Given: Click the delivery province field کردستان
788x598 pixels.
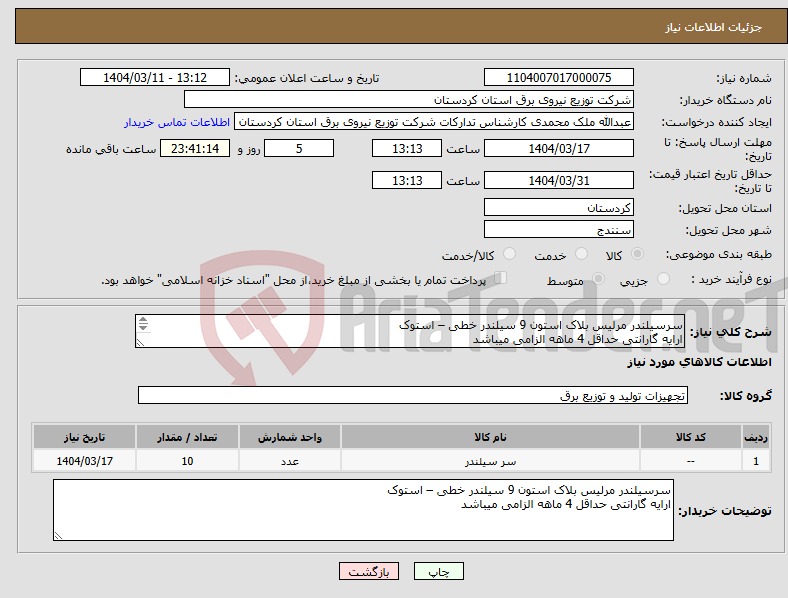Looking at the screenshot, I should point(559,207).
